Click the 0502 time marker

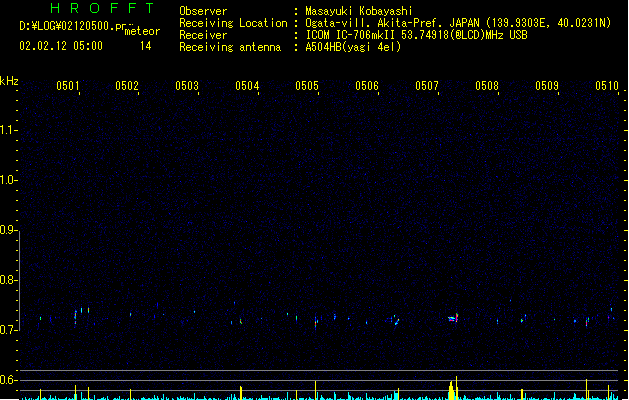pos(127,86)
